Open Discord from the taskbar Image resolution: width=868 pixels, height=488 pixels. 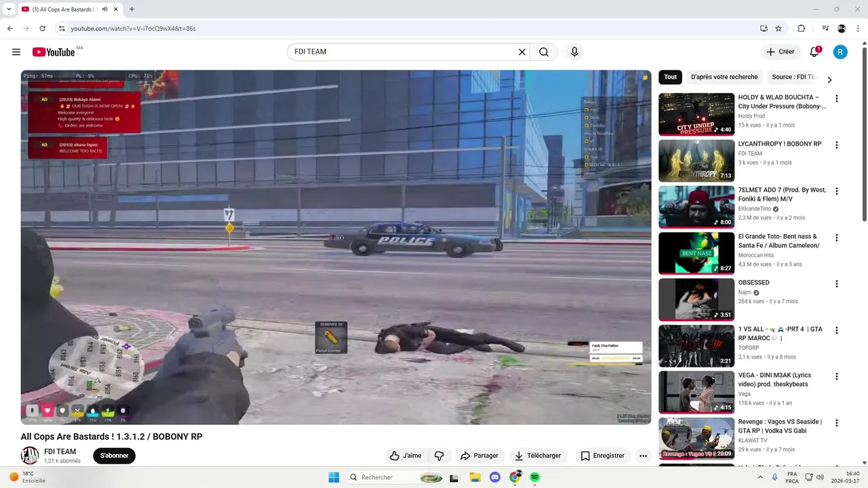495,477
